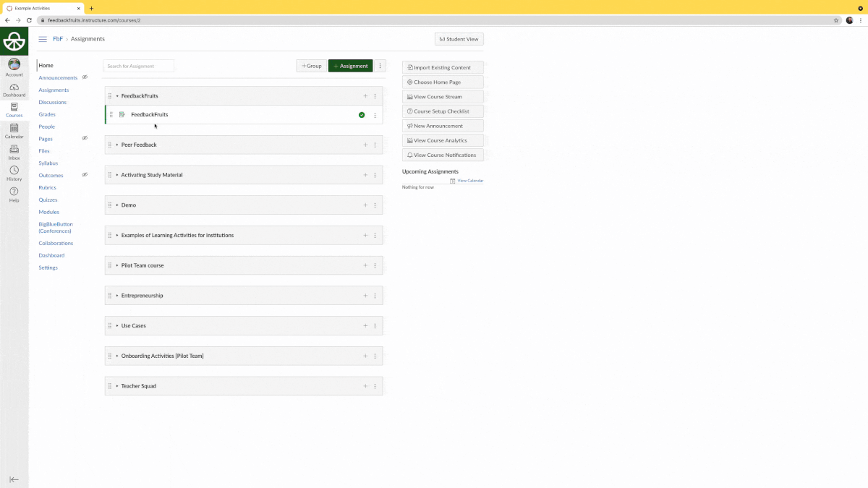The width and height of the screenshot is (868, 488).
Task: Expand the Demo group
Action: pyautogui.click(x=117, y=205)
